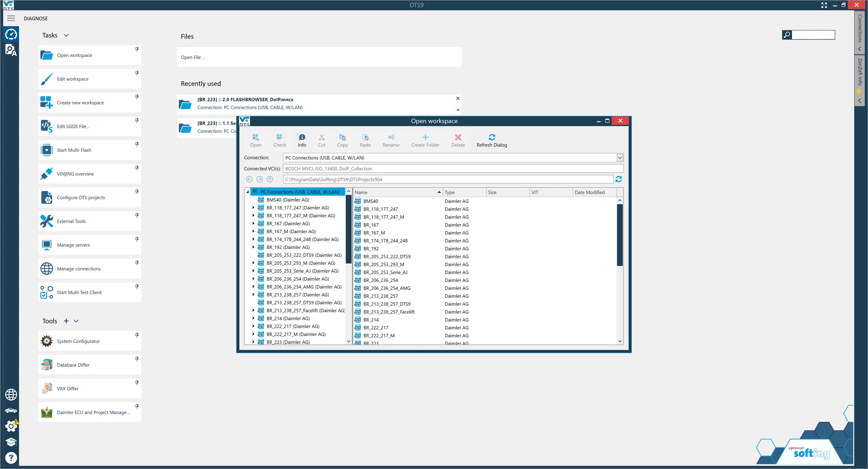The height and width of the screenshot is (469, 868).
Task: Add a tool with the plus icon
Action: click(x=66, y=321)
